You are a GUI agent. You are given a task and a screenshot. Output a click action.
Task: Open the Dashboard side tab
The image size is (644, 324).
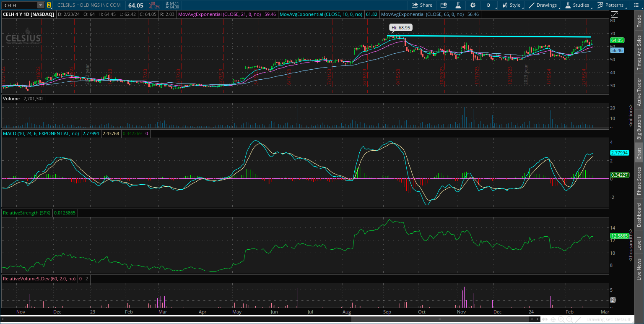pyautogui.click(x=639, y=215)
